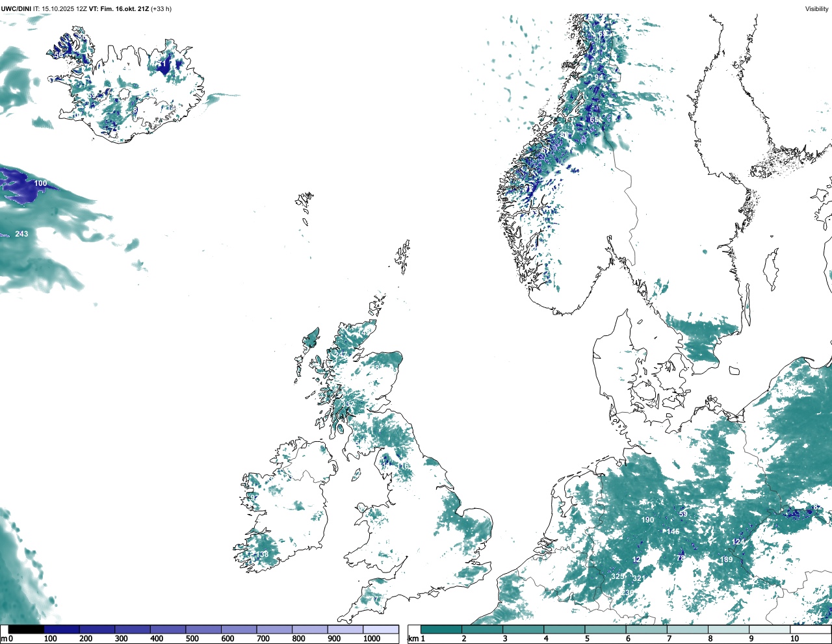
Task: Click the '145' value over Germany
Action: 673,532
